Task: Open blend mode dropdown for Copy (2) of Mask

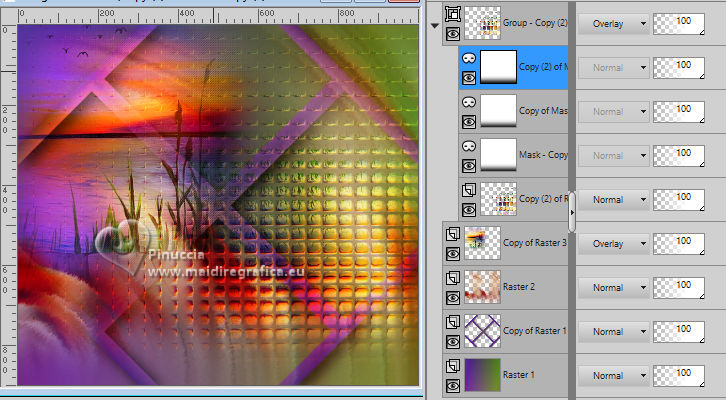Action: [x=614, y=68]
